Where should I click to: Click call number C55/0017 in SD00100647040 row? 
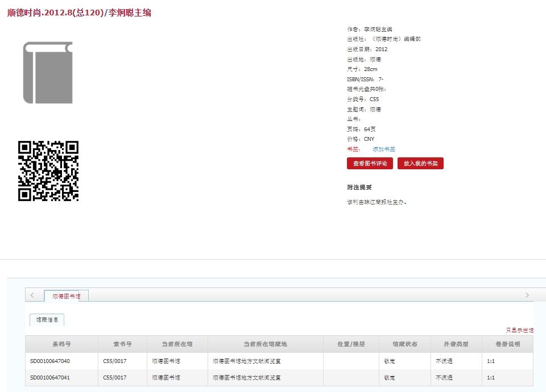tap(115, 361)
